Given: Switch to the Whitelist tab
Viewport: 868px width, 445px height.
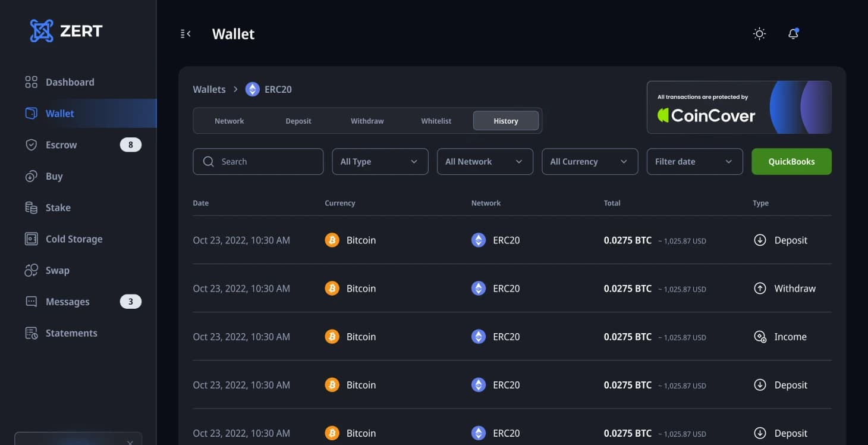Looking at the screenshot, I should [x=436, y=120].
